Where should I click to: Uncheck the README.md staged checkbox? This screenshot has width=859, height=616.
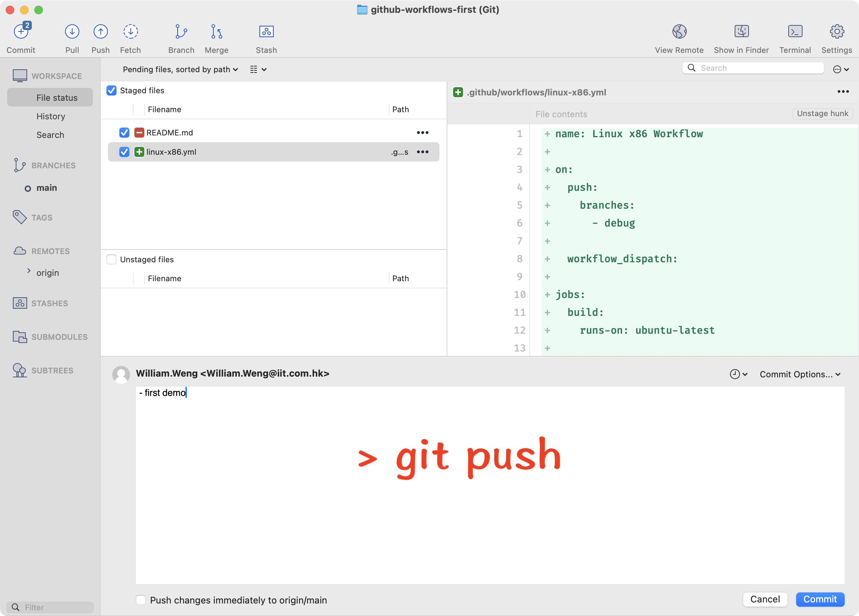(124, 133)
